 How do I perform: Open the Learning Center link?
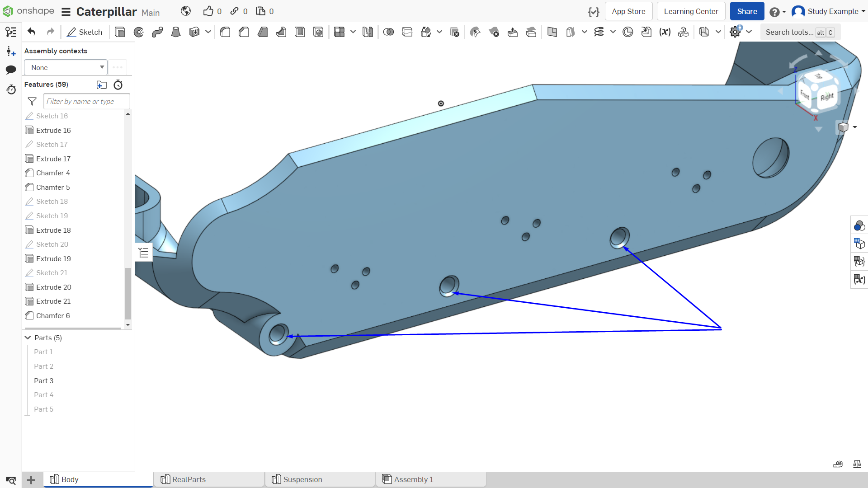pos(691,11)
